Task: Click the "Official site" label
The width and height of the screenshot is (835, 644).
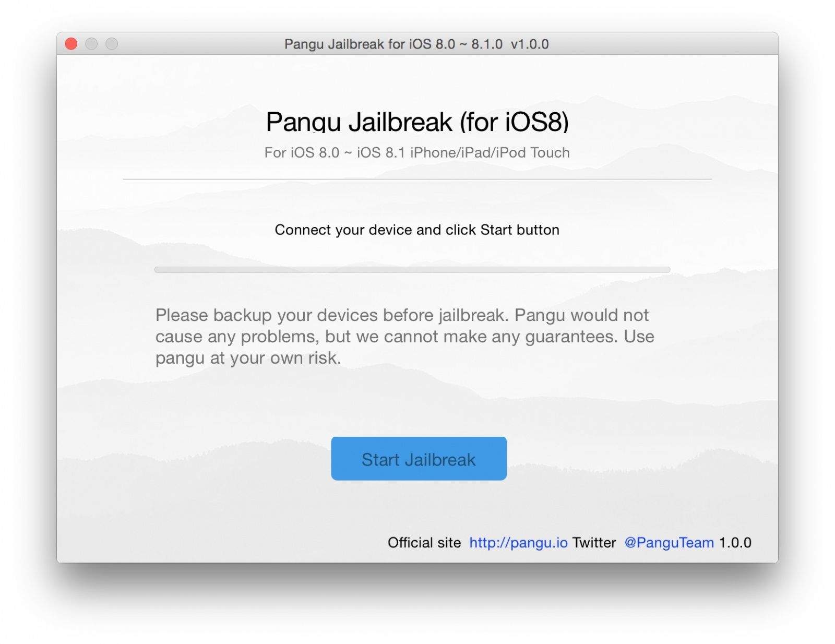Action: (x=424, y=543)
